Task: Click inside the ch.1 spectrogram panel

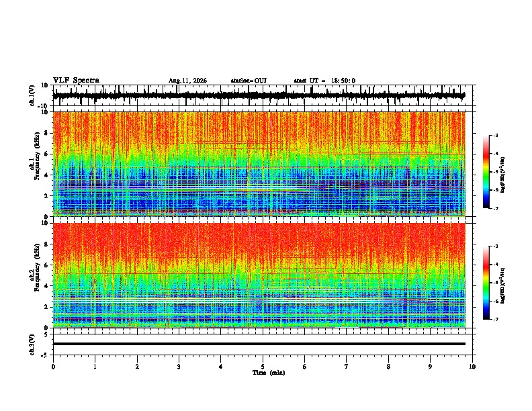Action: [x=259, y=164]
